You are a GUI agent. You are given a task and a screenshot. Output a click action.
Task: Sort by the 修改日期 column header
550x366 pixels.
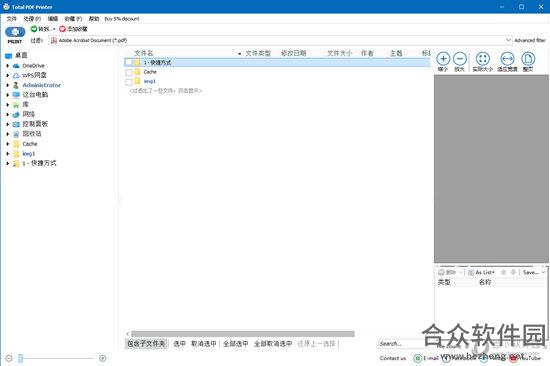[x=294, y=53]
